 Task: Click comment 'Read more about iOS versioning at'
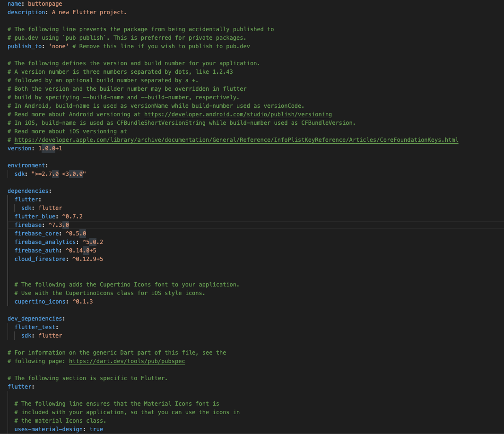(67, 131)
